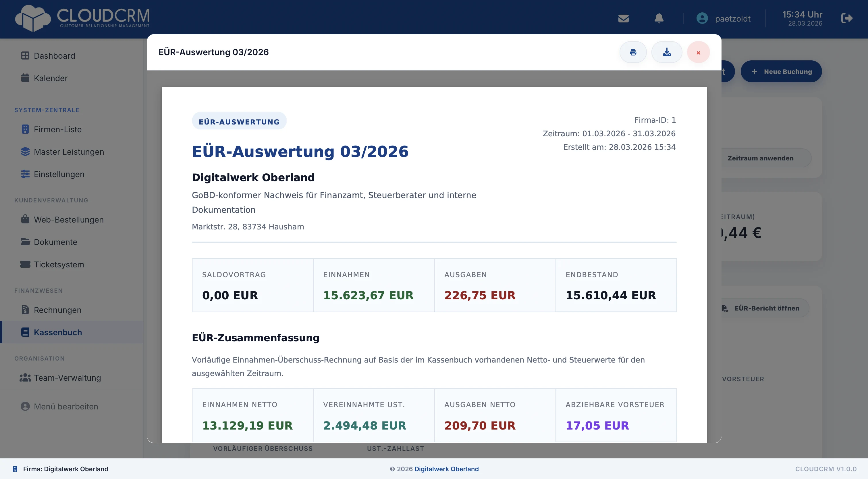This screenshot has height=479, width=868.
Task: Open notifications bell
Action: click(x=659, y=19)
